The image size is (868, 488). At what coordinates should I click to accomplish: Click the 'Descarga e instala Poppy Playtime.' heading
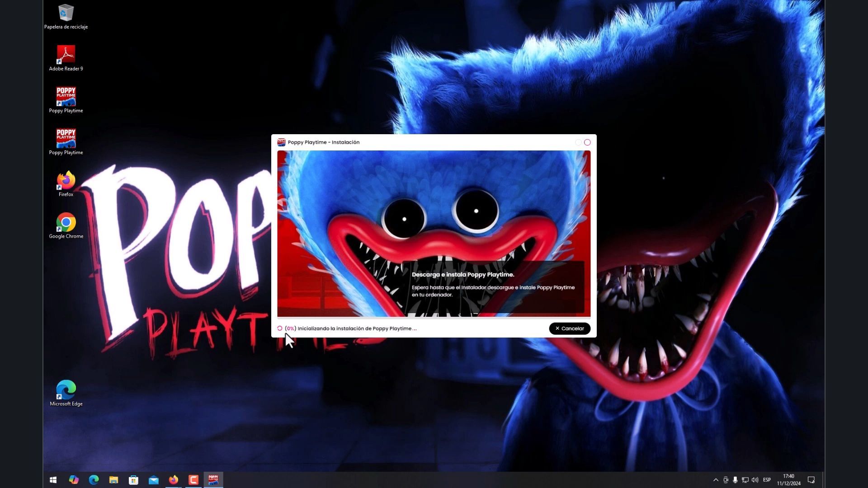pos(463,274)
